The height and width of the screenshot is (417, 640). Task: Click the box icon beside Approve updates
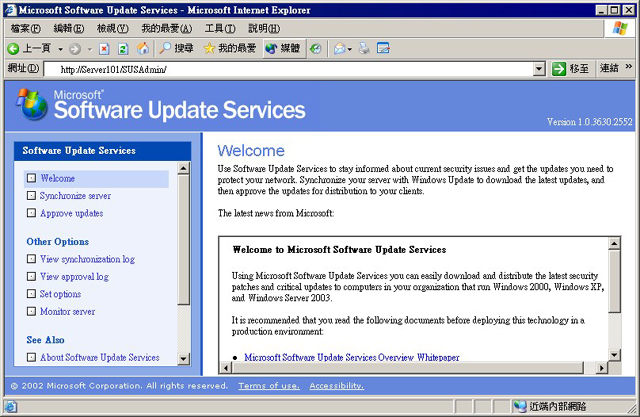31,213
